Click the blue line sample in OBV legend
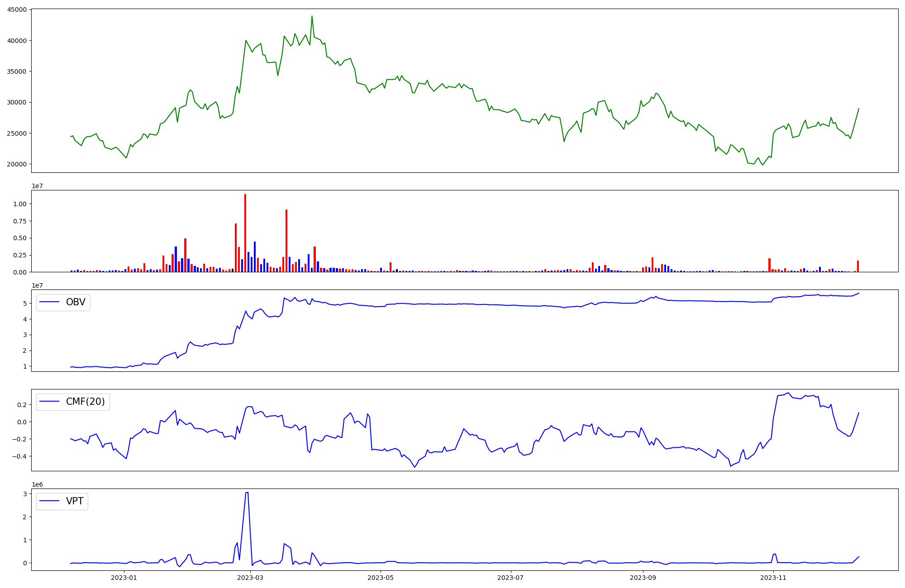Image resolution: width=905 pixels, height=588 pixels. [x=50, y=302]
